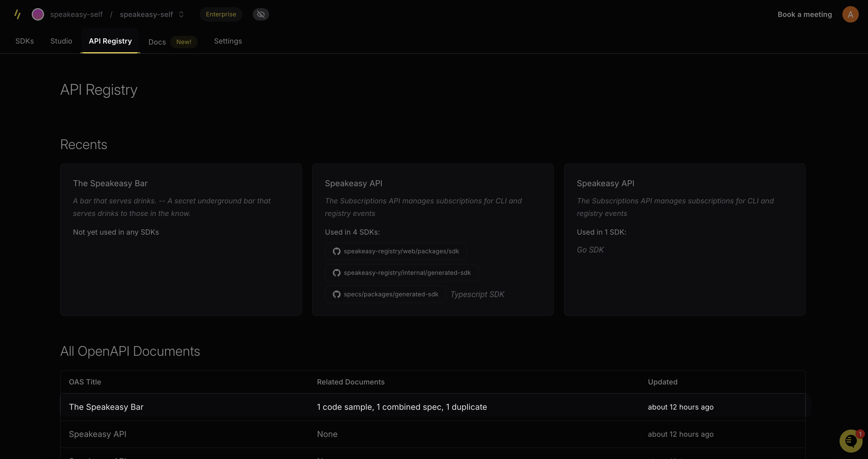Click the OAS Title column header

[85, 382]
